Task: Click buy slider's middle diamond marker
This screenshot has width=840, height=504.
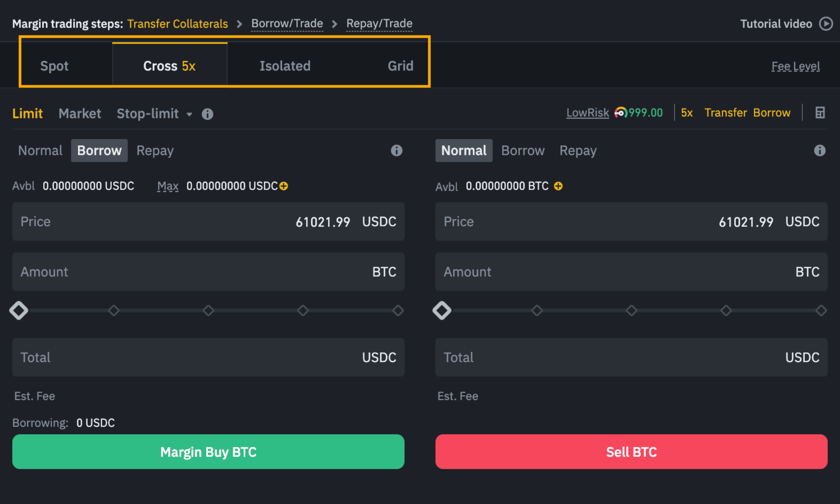Action: click(x=208, y=310)
